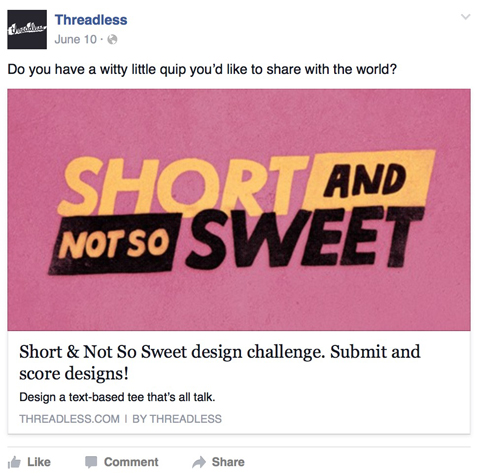Click the Like label under the post

click(x=39, y=462)
